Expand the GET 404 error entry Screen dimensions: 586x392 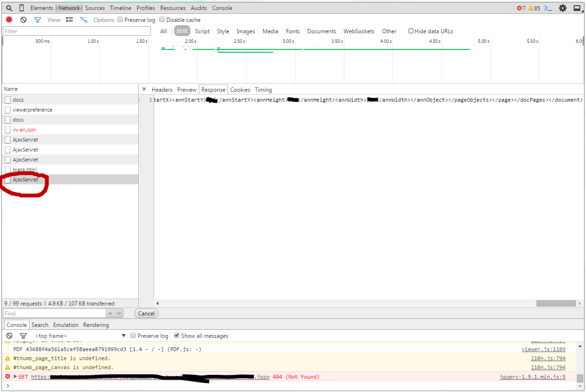tap(15, 376)
